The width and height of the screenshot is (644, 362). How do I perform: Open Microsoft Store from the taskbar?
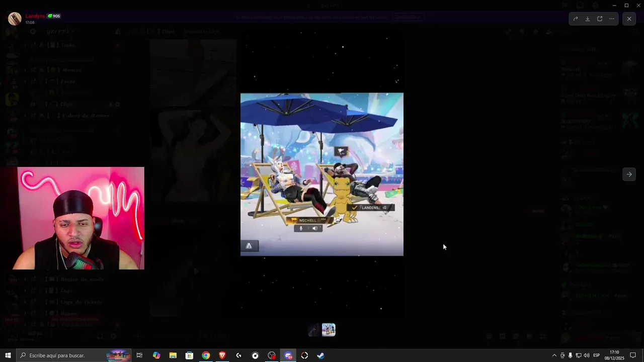189,355
